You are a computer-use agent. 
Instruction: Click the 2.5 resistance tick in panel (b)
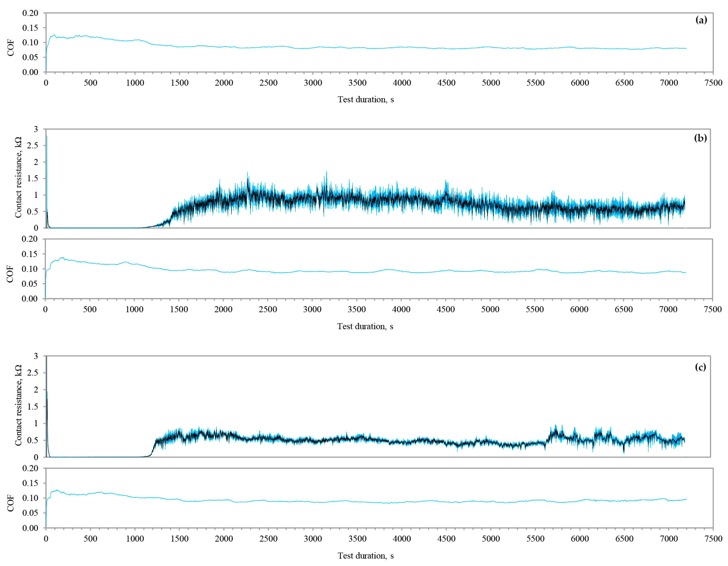[x=32, y=145]
